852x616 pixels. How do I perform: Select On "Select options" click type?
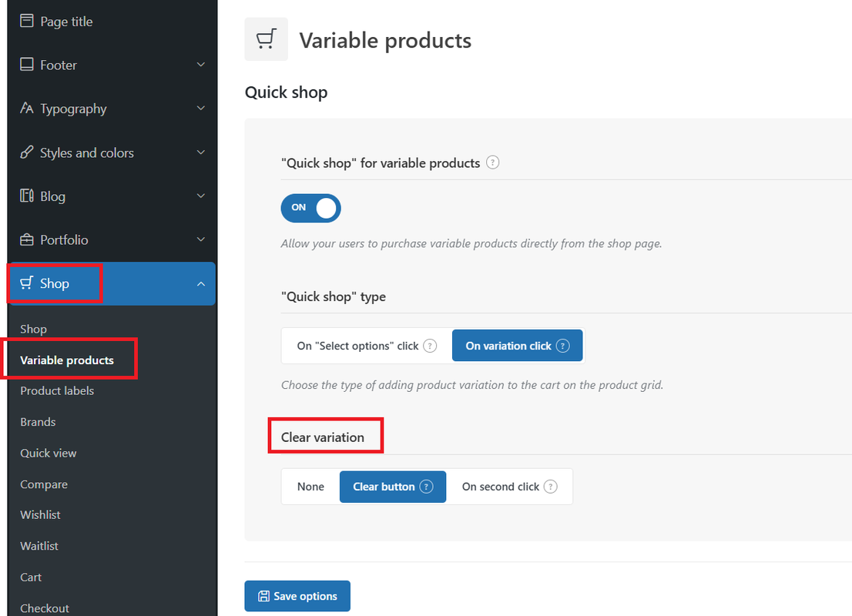pos(367,346)
